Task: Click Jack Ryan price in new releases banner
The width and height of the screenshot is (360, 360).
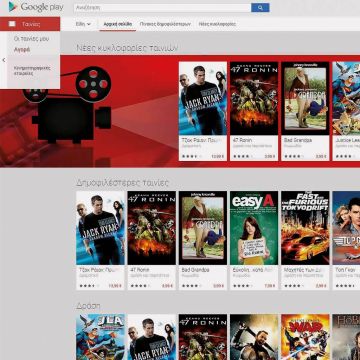Action: point(218,156)
